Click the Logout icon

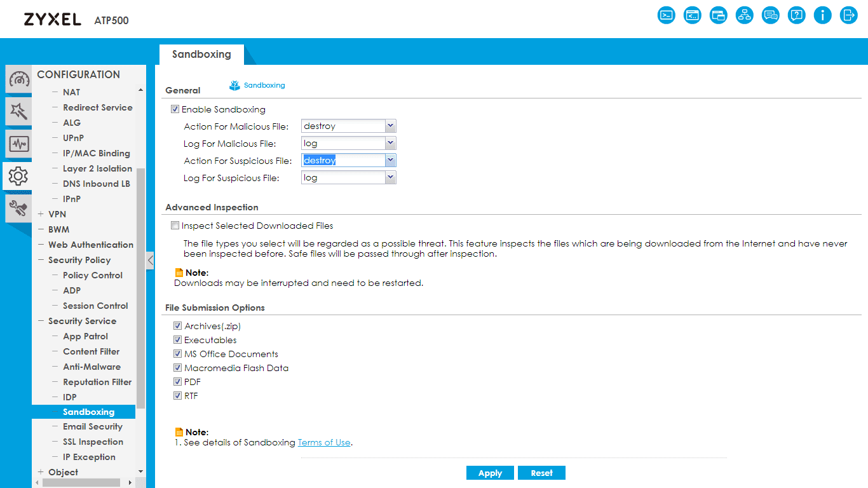point(848,15)
